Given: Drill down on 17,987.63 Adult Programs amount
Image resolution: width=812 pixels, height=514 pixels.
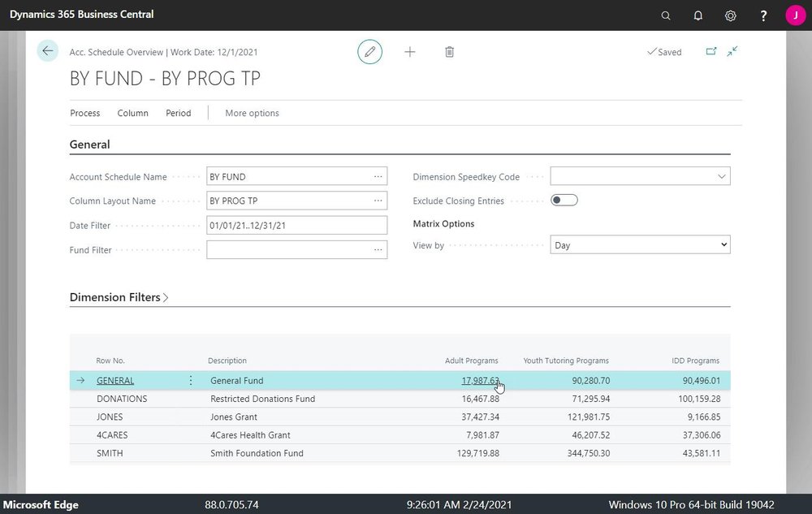Looking at the screenshot, I should pyautogui.click(x=480, y=381).
